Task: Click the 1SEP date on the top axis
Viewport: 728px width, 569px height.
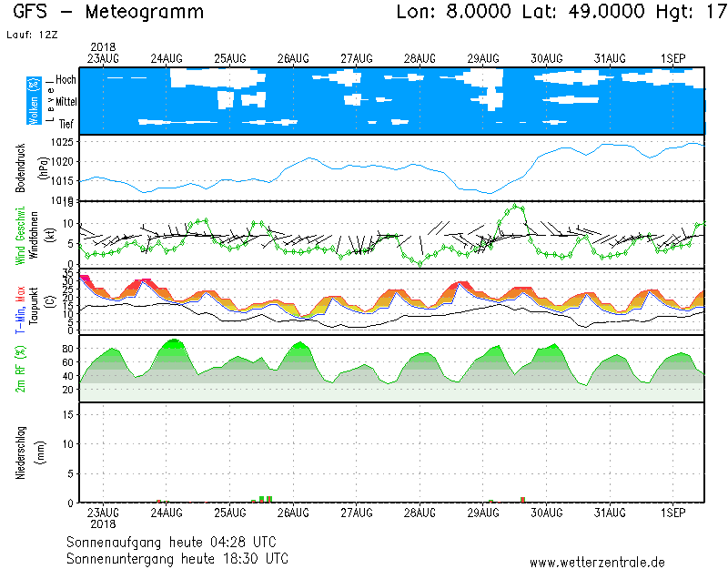Action: pyautogui.click(x=673, y=58)
